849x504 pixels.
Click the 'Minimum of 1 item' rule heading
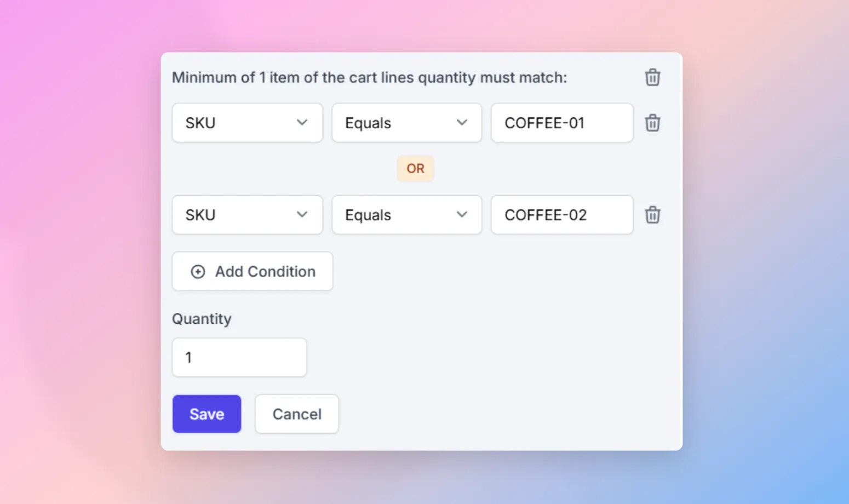369,78
